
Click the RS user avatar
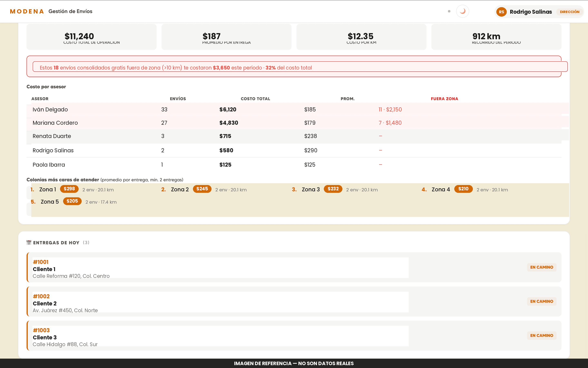click(501, 12)
